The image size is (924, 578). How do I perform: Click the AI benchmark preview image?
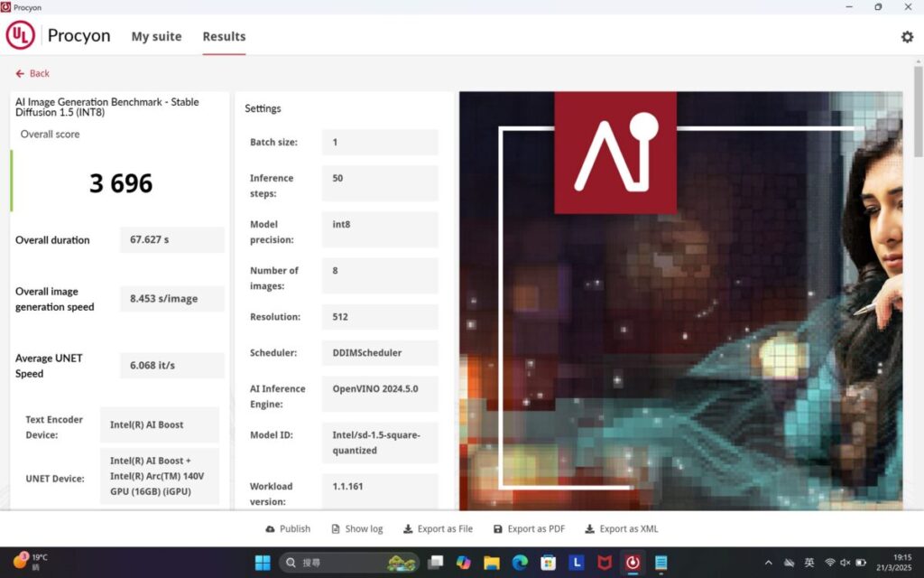click(680, 301)
